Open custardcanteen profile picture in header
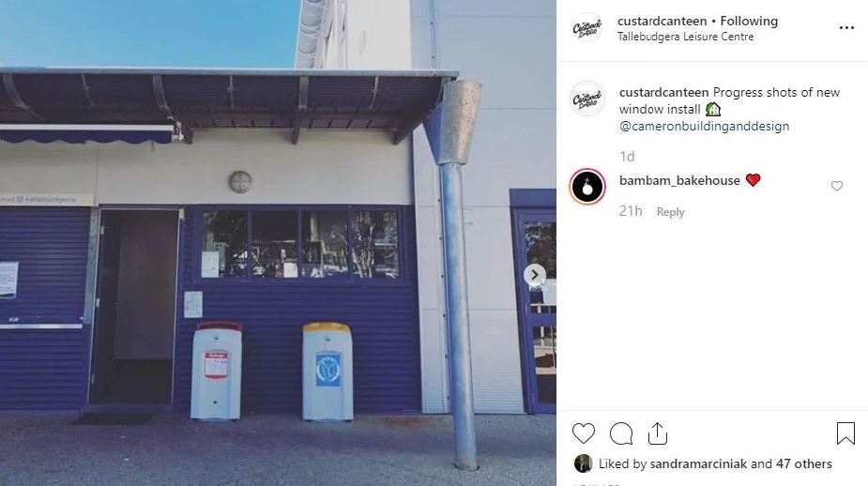Screen dimensions: 868x486 (586, 27)
